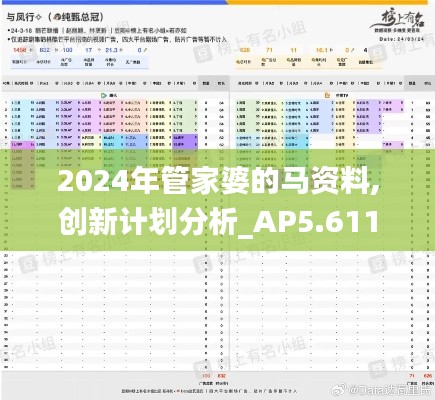Select the 与凤行 title text
This screenshot has width=435, height=400.
point(21,16)
